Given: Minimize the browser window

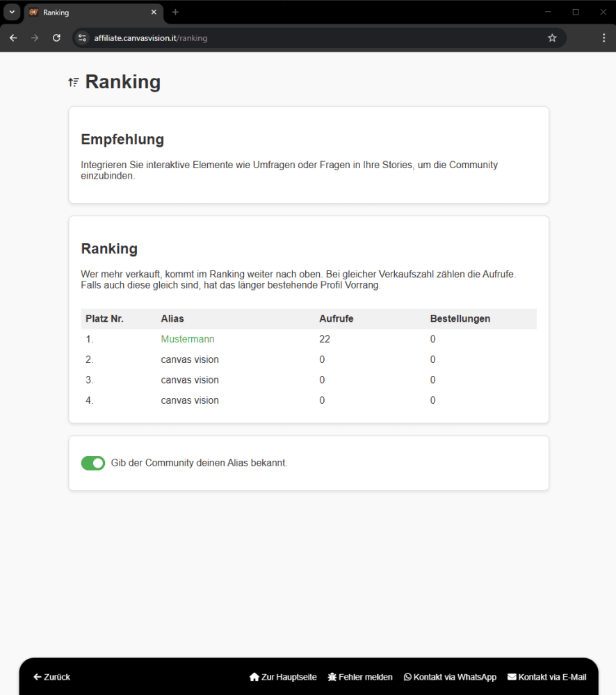Looking at the screenshot, I should pyautogui.click(x=548, y=12).
